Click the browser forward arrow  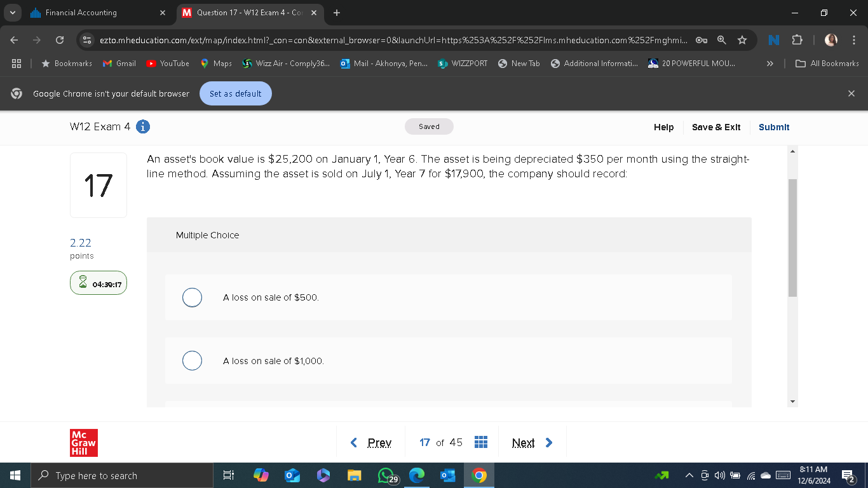[x=37, y=40]
